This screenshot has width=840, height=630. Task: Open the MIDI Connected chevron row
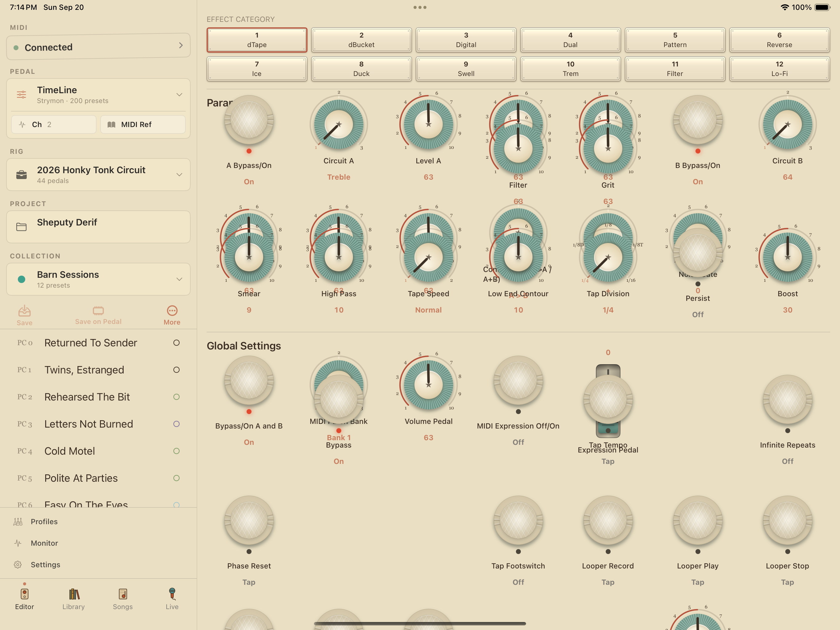[98, 46]
